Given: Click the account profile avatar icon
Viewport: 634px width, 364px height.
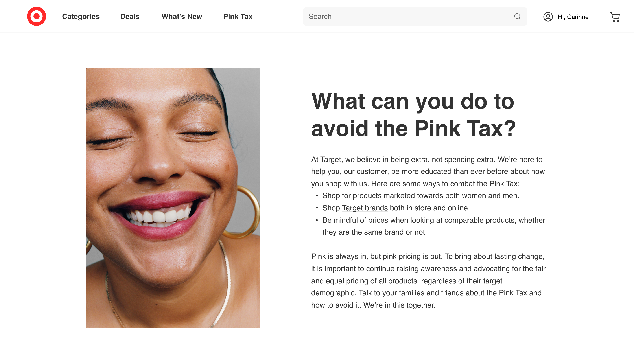Looking at the screenshot, I should pyautogui.click(x=548, y=17).
